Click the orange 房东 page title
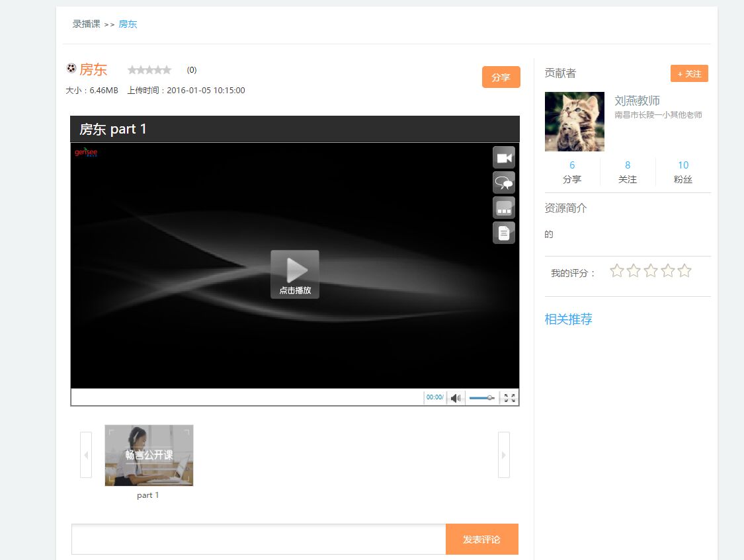 93,69
